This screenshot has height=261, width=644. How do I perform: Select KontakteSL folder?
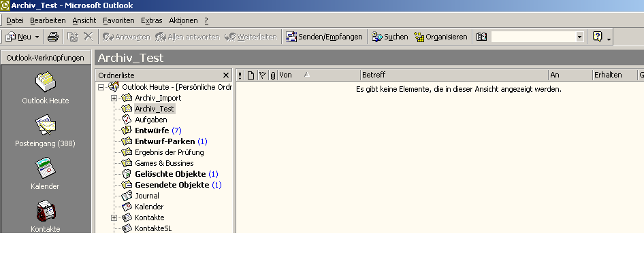click(153, 228)
